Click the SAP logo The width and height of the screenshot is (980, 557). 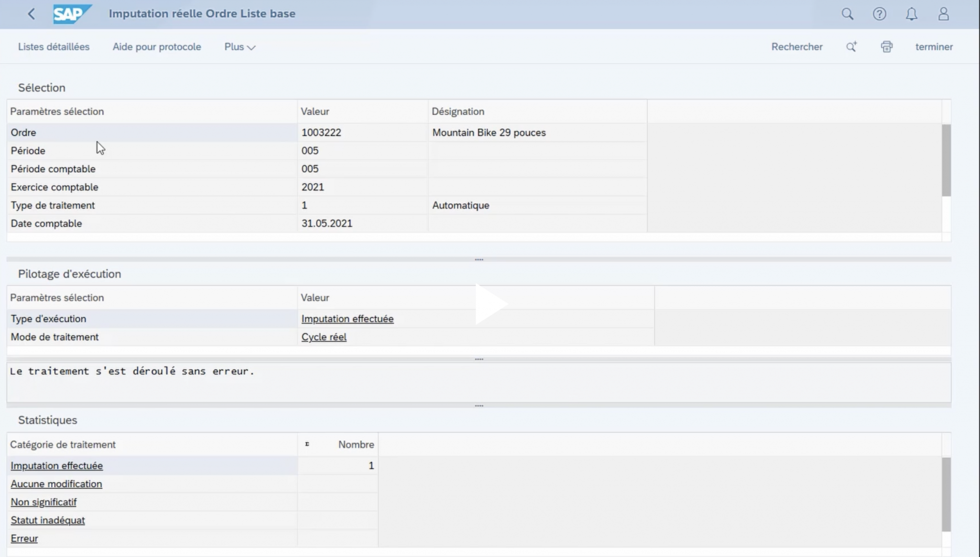coord(72,14)
